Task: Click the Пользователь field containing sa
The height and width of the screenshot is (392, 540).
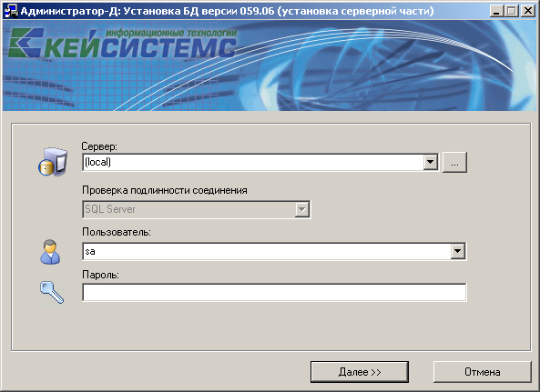Action: click(x=267, y=251)
